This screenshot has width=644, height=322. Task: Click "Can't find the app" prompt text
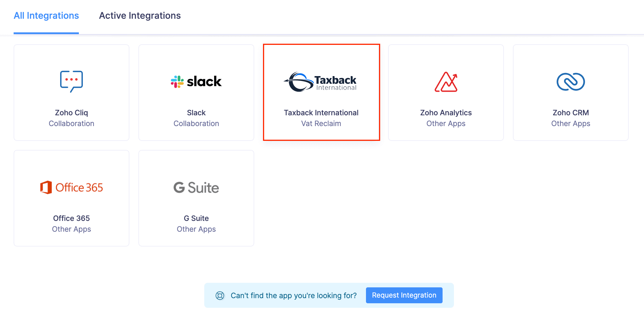pos(294,296)
